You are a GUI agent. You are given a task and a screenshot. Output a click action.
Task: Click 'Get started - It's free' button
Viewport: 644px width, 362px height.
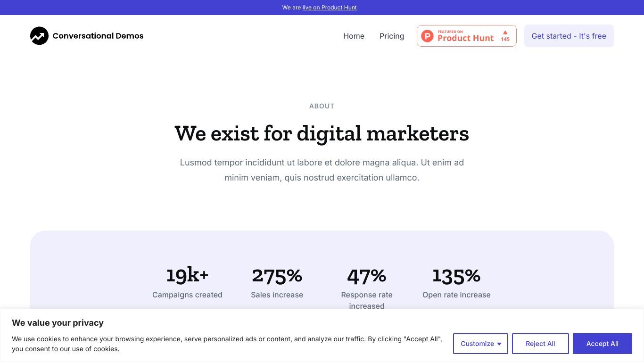(569, 36)
